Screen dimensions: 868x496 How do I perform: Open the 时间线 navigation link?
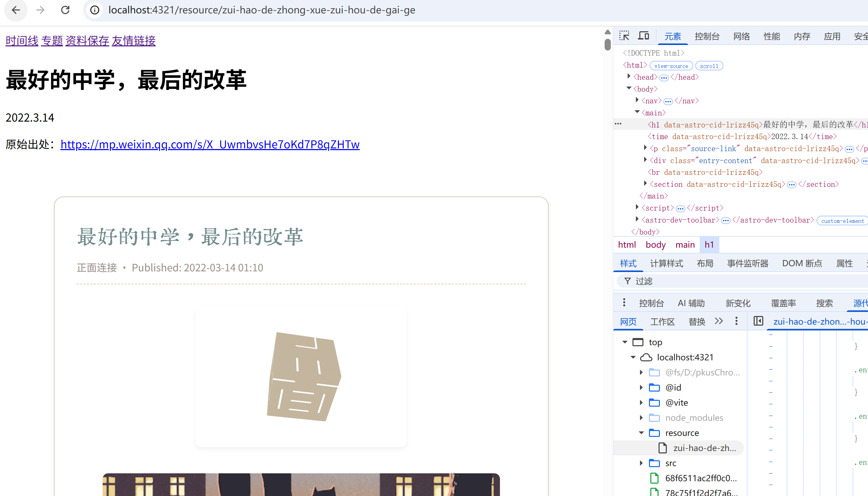point(22,41)
